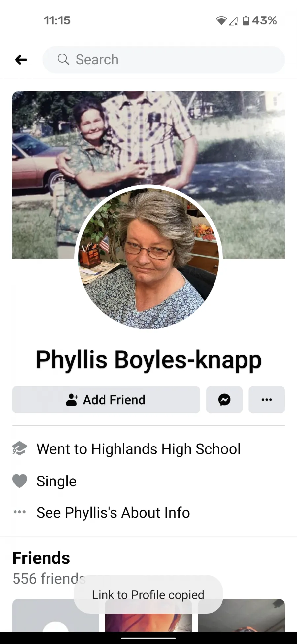This screenshot has height=644, width=297.
Task: Open Went to Highlands High School
Action: click(139, 449)
